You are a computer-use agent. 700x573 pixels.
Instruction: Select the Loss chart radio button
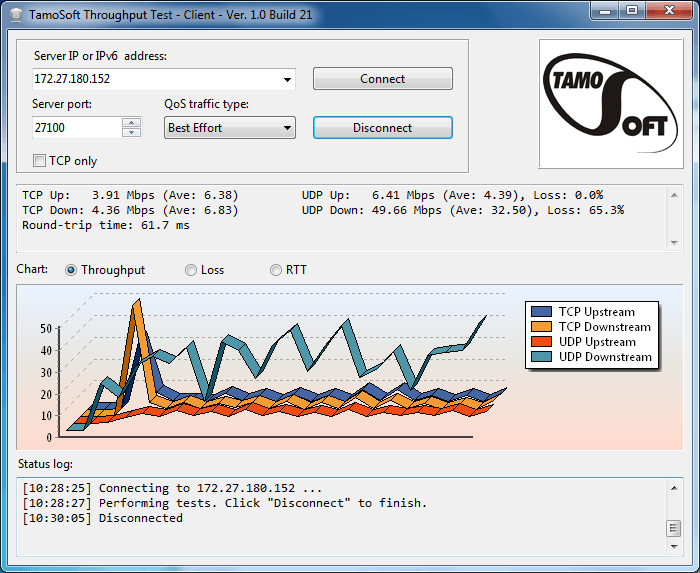point(191,270)
